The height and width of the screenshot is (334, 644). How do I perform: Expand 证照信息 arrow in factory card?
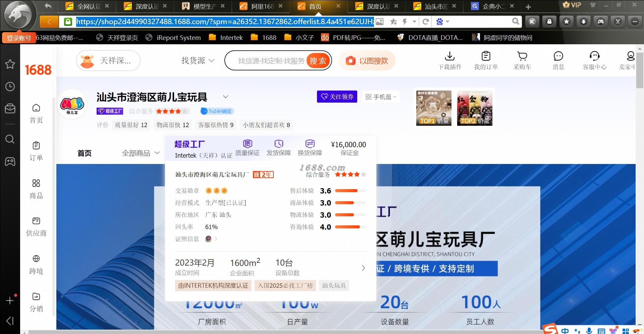(x=216, y=239)
